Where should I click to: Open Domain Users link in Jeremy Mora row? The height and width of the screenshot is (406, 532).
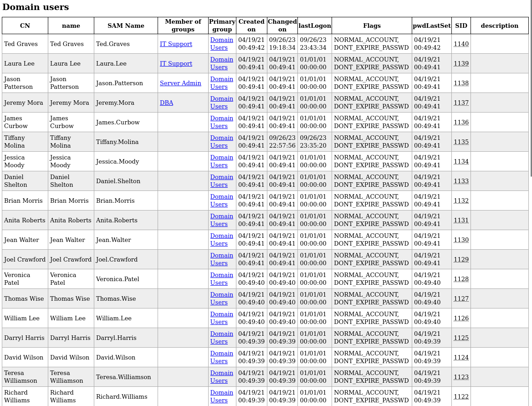pyautogui.click(x=221, y=103)
